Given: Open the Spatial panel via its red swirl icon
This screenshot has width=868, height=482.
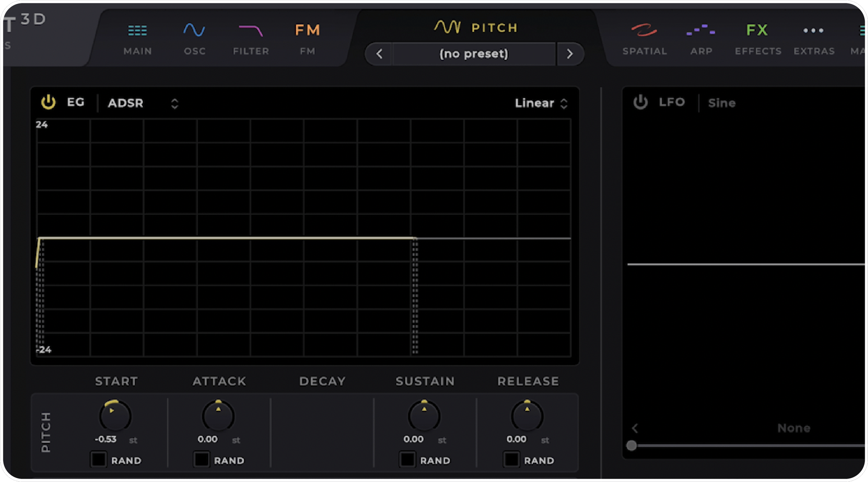Looking at the screenshot, I should click(x=644, y=30).
